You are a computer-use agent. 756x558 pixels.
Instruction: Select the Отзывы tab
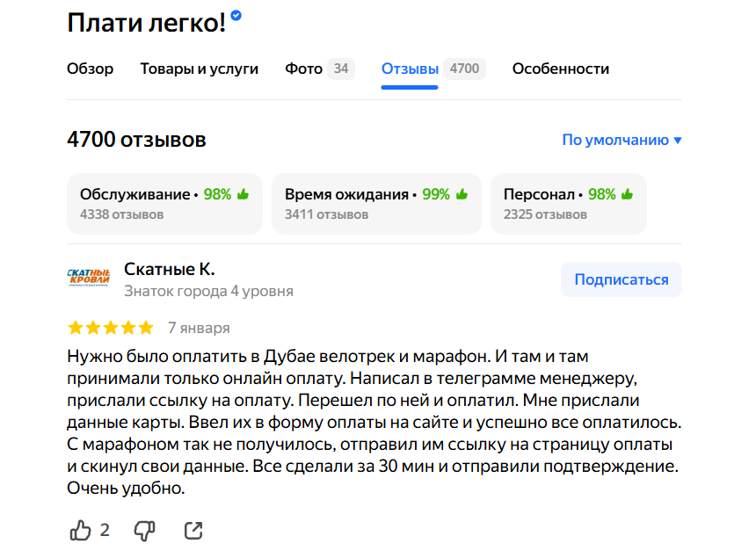[x=410, y=69]
